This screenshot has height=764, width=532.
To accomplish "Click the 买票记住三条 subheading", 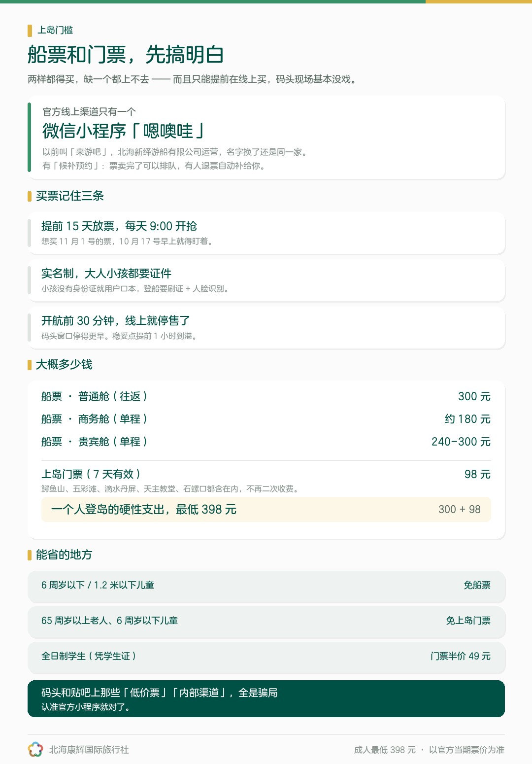I will [70, 196].
